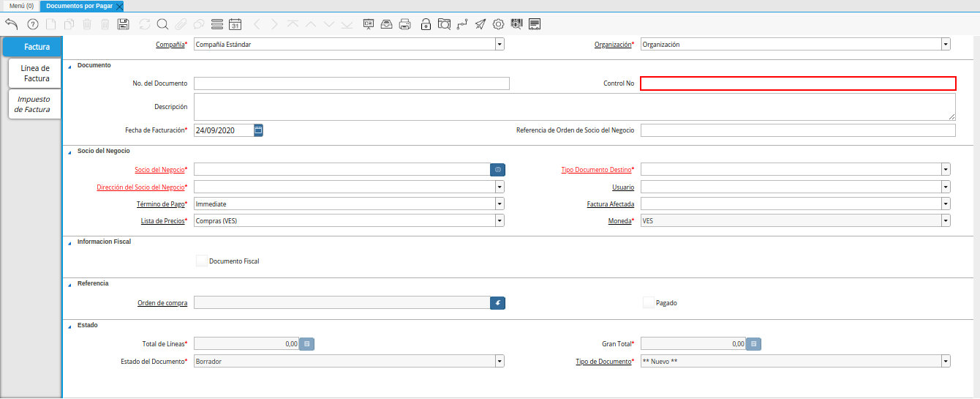The image size is (980, 399).
Task: Open date picker for Fecha de Facturación
Action: coord(258,130)
